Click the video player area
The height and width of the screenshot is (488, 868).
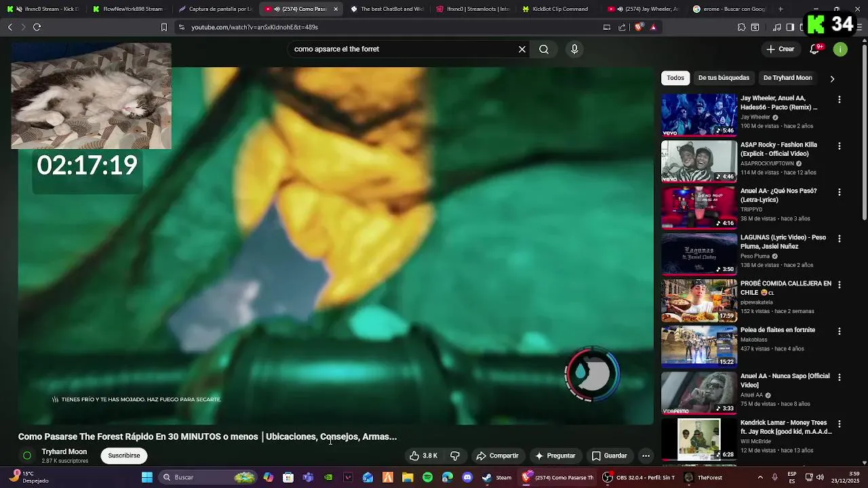coord(336,245)
